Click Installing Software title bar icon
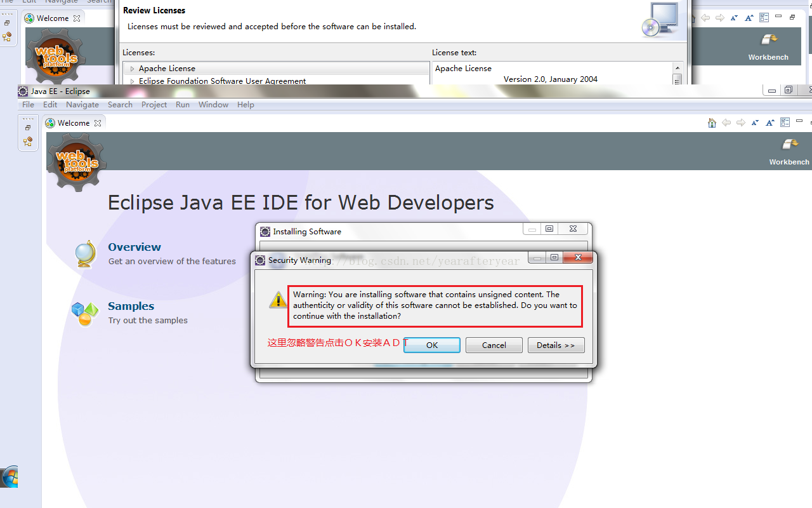This screenshot has width=812, height=508. pos(266,231)
